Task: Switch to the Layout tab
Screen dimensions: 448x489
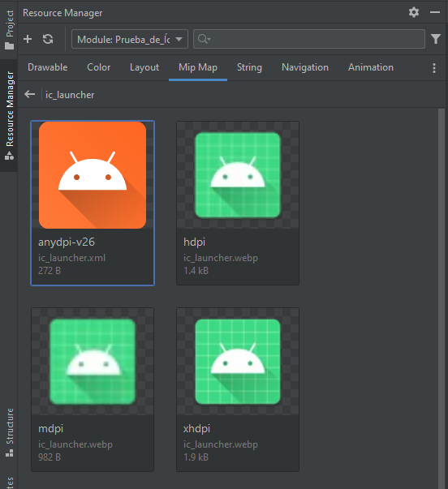Action: click(x=144, y=67)
